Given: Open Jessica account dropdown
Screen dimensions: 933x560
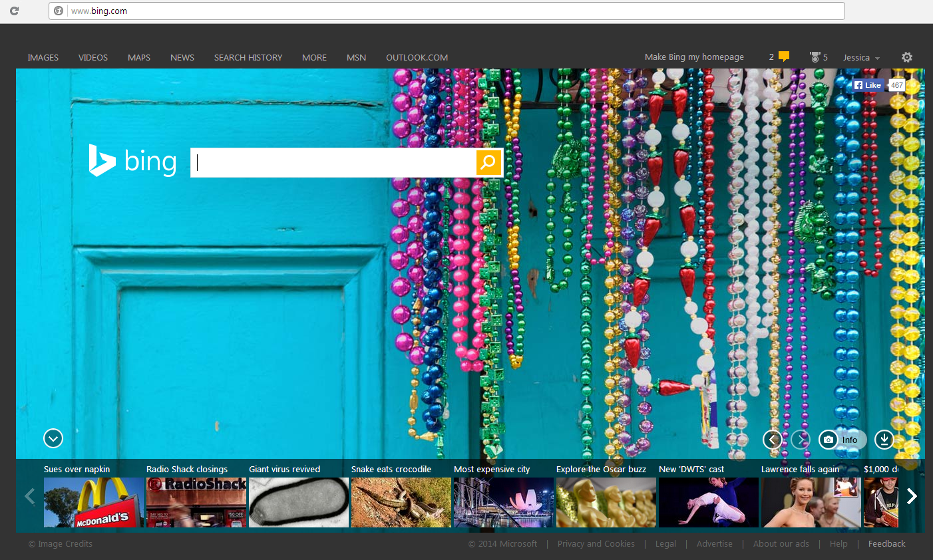Looking at the screenshot, I should 861,58.
